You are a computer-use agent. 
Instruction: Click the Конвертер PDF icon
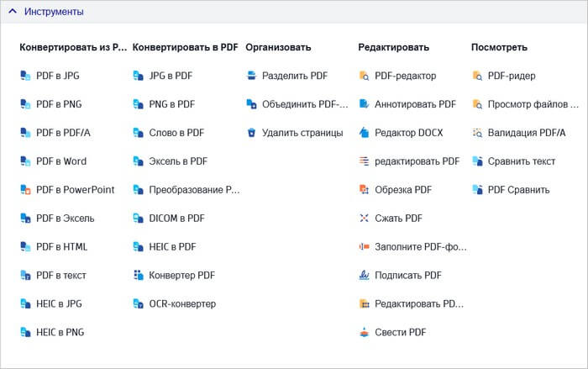[x=138, y=276]
